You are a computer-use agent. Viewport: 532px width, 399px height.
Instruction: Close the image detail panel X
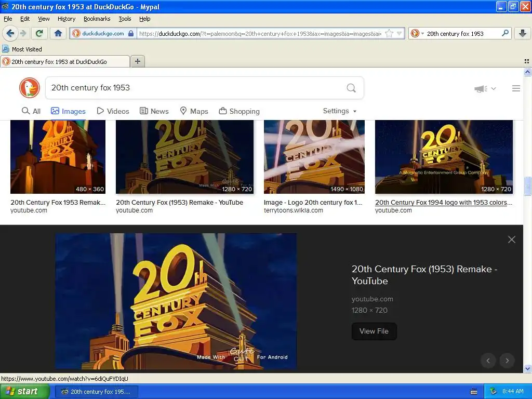[512, 240]
